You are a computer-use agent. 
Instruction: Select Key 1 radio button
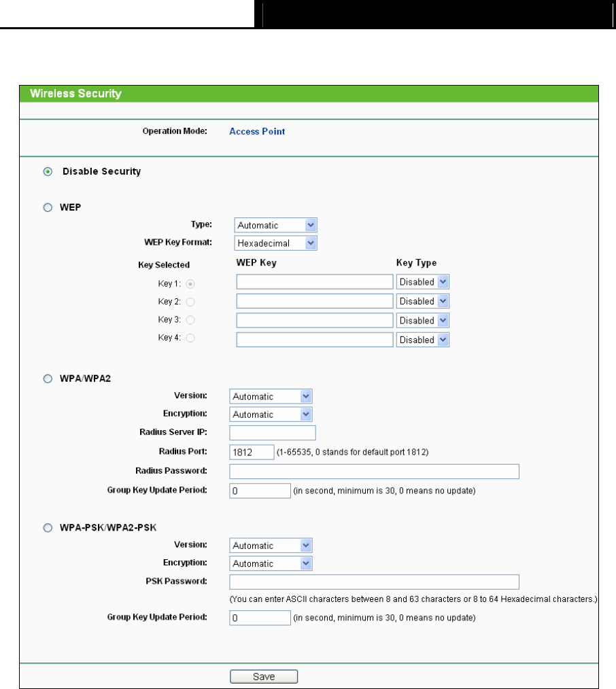[190, 284]
